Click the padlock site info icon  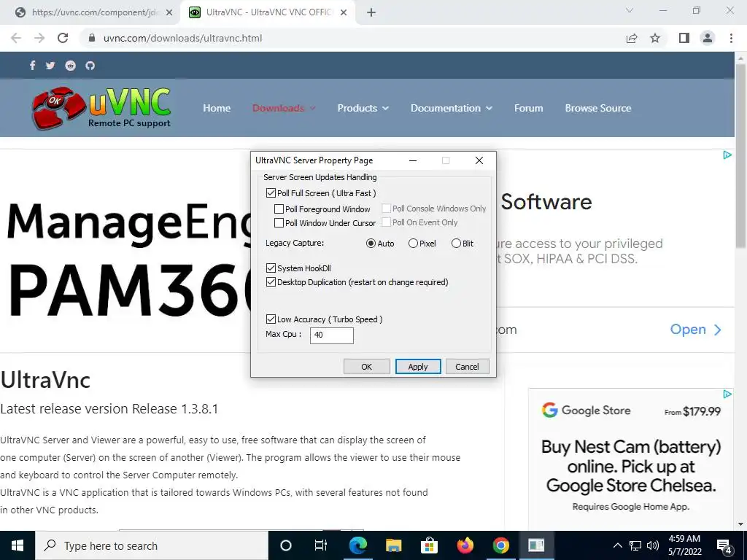(x=93, y=38)
